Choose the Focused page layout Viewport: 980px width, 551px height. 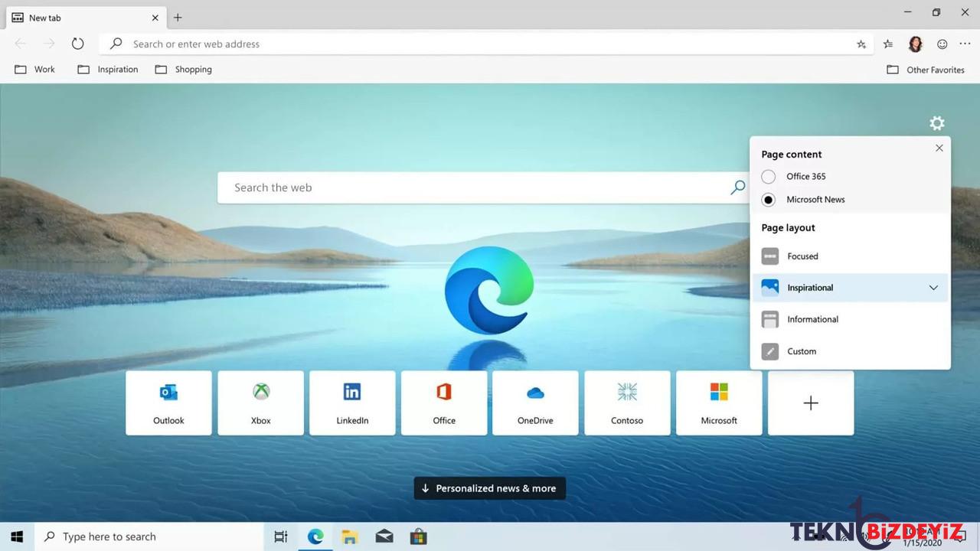coord(850,256)
